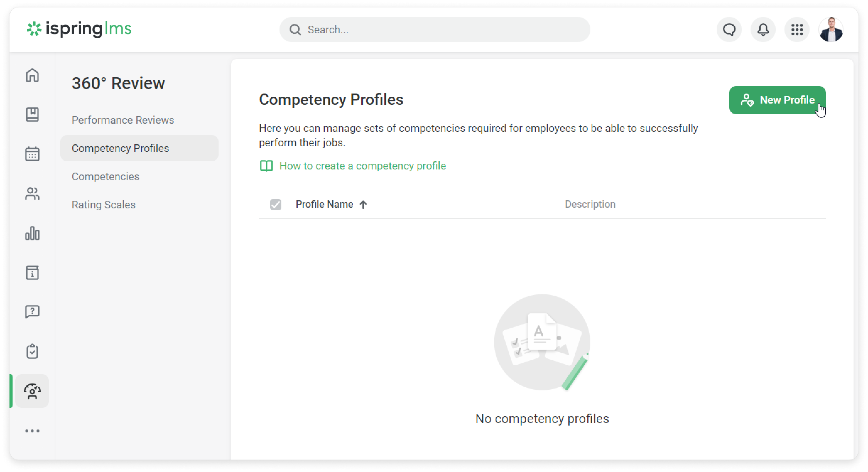
Task: Click the Home icon in sidebar
Action: coord(32,75)
